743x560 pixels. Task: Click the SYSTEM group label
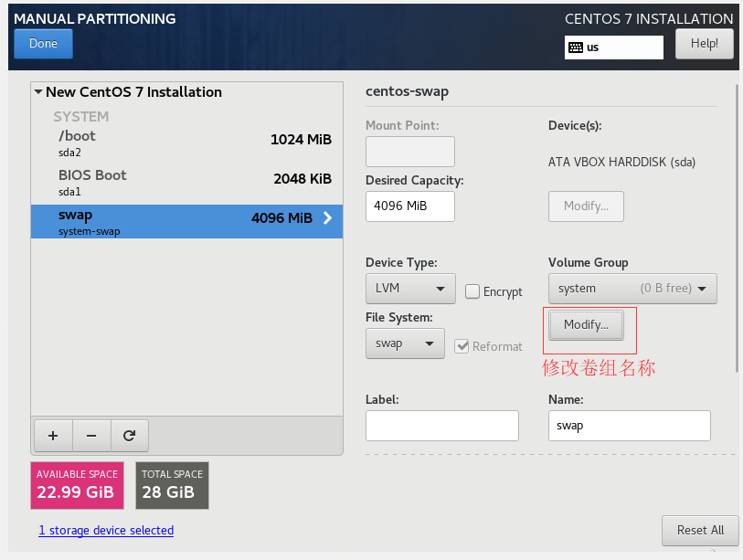81,117
